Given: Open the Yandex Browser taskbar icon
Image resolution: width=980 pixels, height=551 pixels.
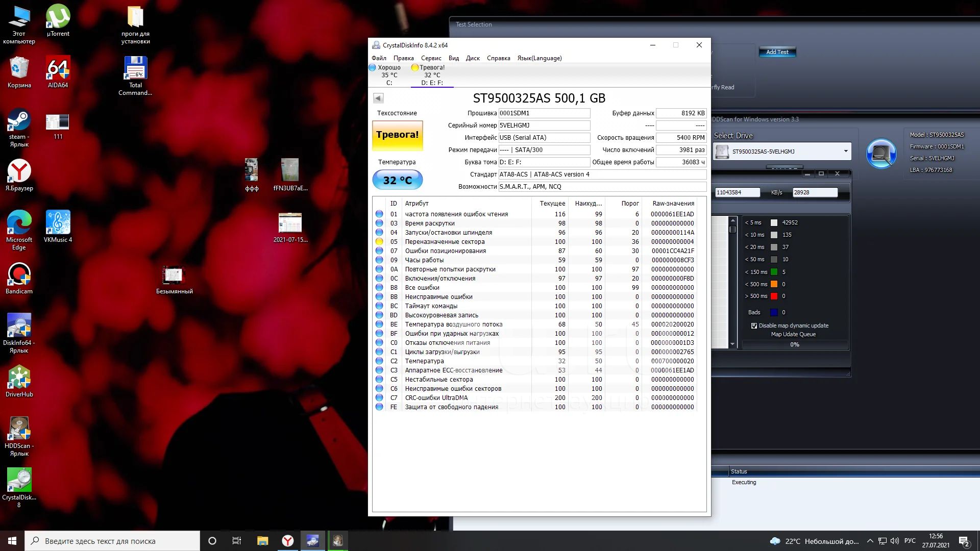Looking at the screenshot, I should 288,541.
